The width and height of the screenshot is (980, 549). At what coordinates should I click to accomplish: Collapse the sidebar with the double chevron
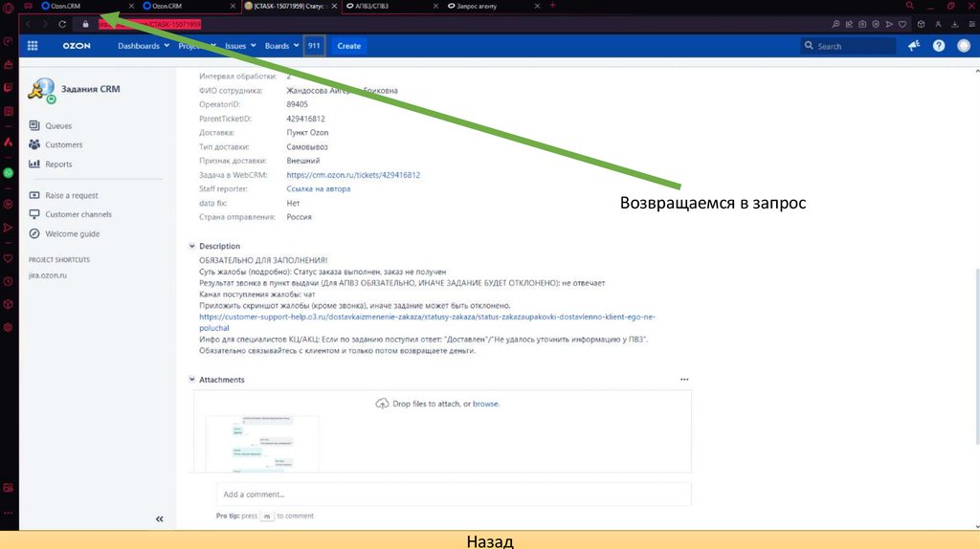coord(160,519)
